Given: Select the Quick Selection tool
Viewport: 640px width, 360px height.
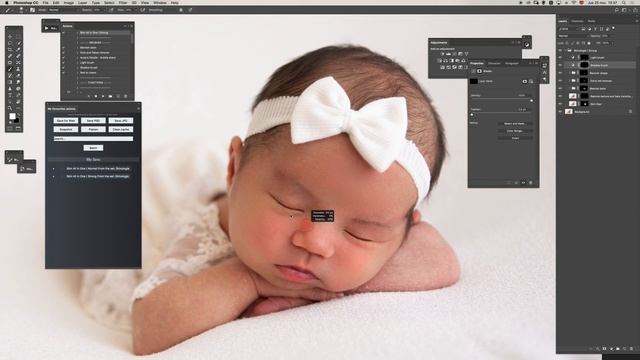Looking at the screenshot, I should pos(18,43).
